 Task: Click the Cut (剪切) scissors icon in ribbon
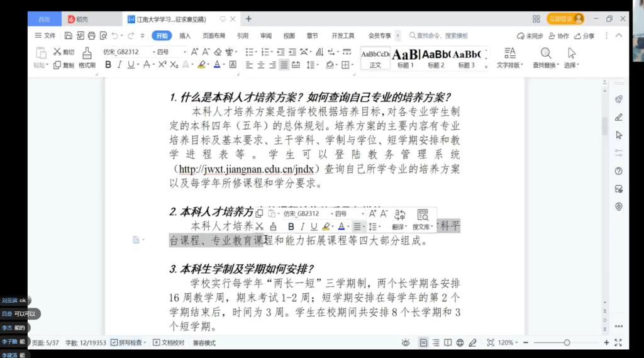pos(58,52)
